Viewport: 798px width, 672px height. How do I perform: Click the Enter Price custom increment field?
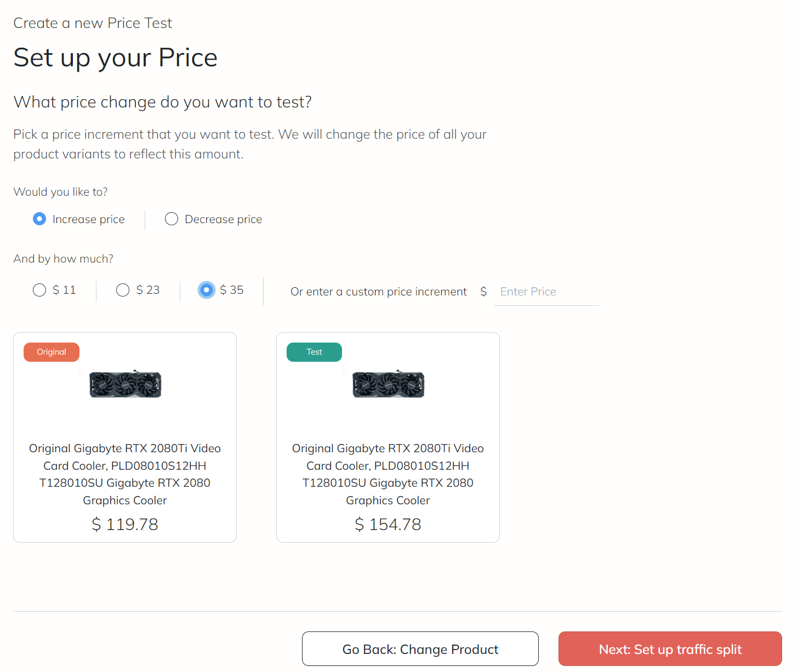pos(546,292)
